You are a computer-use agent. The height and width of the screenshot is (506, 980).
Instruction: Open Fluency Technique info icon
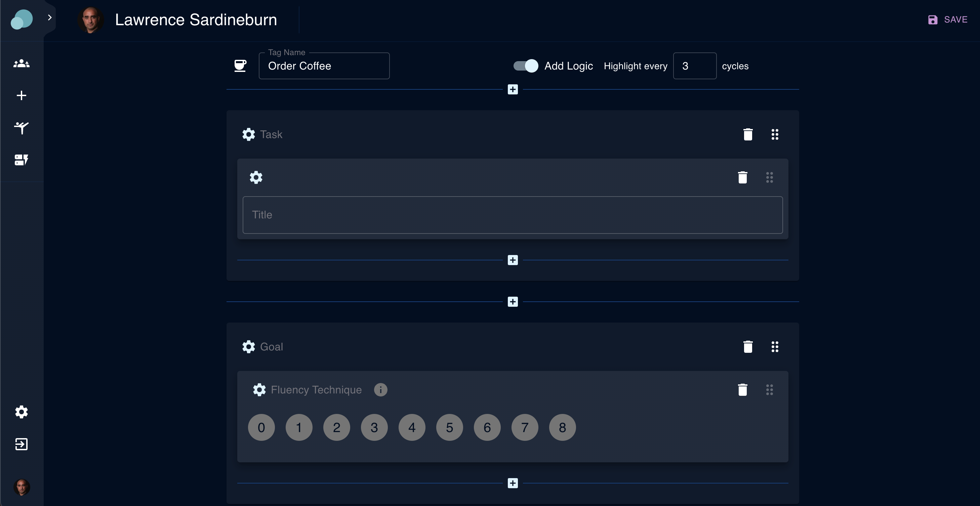(380, 390)
